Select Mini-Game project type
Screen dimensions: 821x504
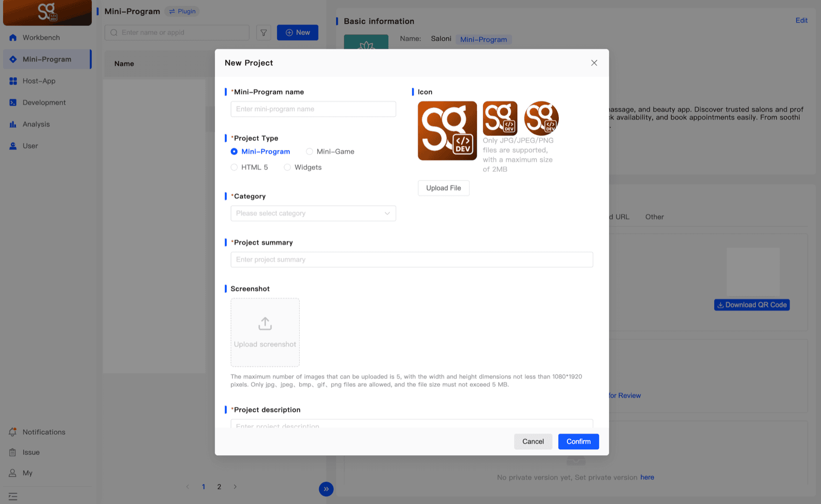click(x=330, y=152)
